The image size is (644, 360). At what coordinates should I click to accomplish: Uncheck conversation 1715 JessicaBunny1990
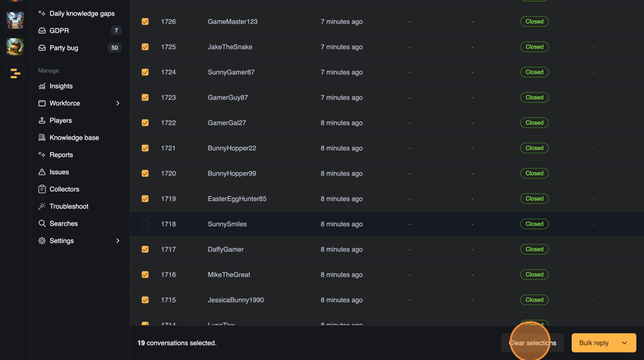tap(145, 300)
